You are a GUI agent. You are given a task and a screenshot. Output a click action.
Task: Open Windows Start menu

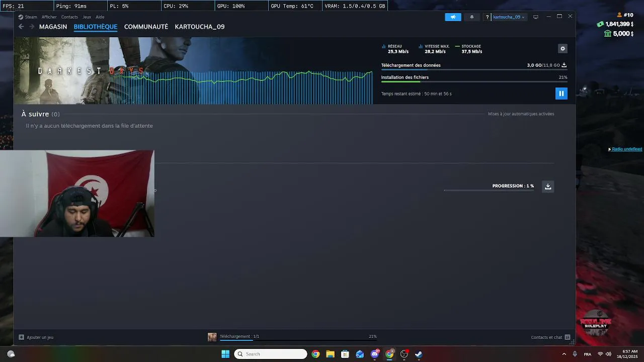click(x=225, y=354)
